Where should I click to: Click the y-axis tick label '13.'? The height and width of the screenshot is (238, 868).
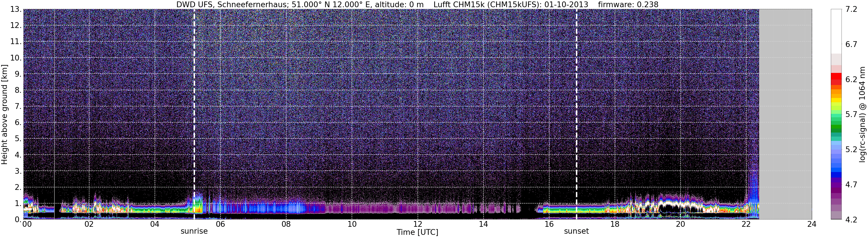[16, 10]
